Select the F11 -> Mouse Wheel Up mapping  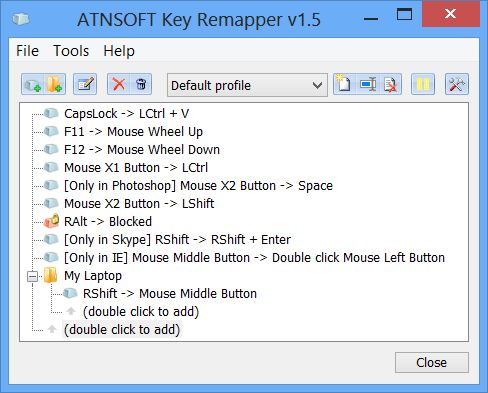click(133, 132)
